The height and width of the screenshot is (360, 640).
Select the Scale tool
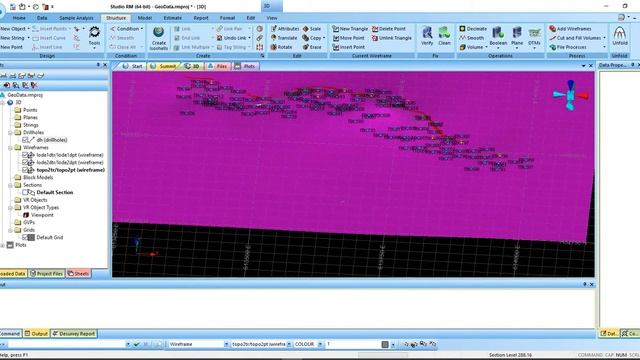click(x=311, y=29)
